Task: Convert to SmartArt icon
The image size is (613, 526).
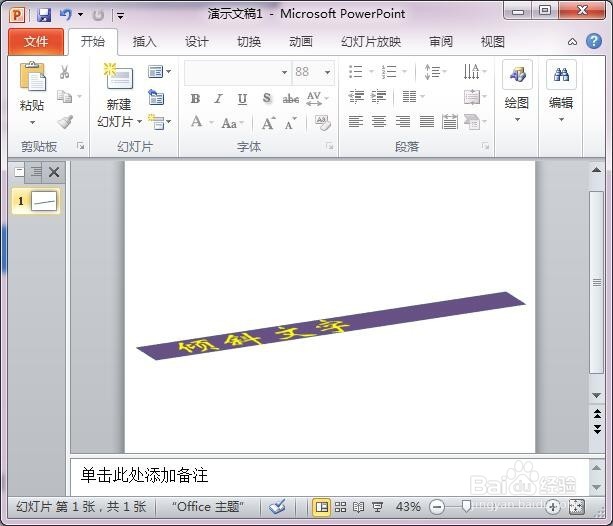Action: (x=475, y=122)
